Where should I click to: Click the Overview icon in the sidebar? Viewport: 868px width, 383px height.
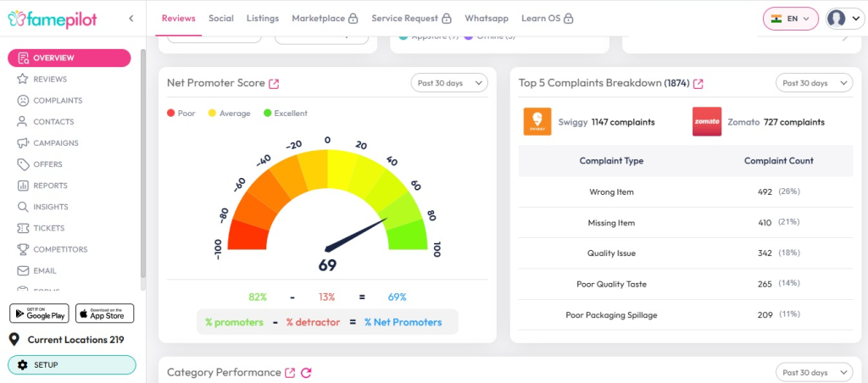click(23, 58)
